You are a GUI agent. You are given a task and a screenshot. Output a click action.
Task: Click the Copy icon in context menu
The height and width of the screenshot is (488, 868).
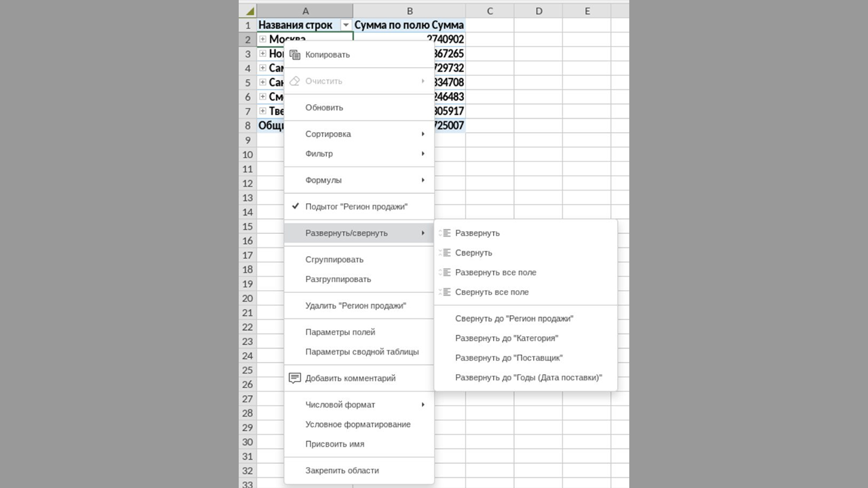(x=294, y=55)
